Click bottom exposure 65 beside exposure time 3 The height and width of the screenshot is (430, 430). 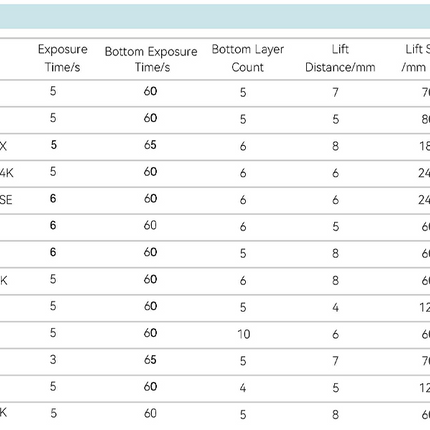click(x=150, y=360)
